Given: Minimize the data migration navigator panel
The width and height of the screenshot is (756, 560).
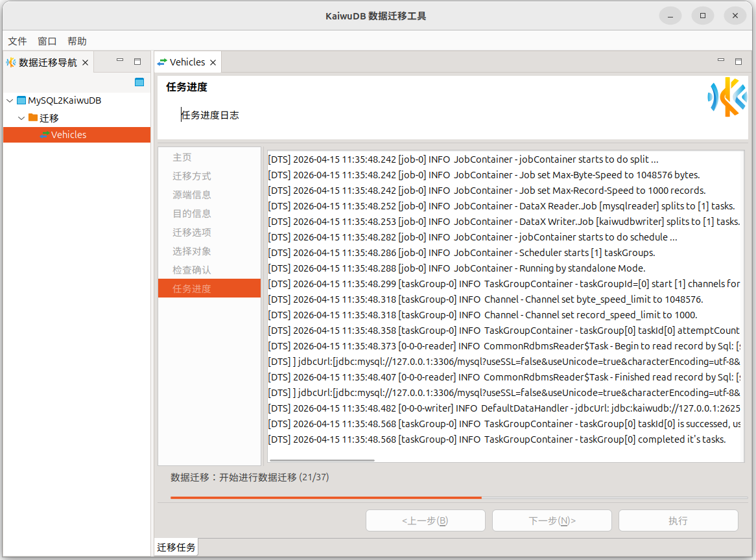Looking at the screenshot, I should pyautogui.click(x=120, y=61).
